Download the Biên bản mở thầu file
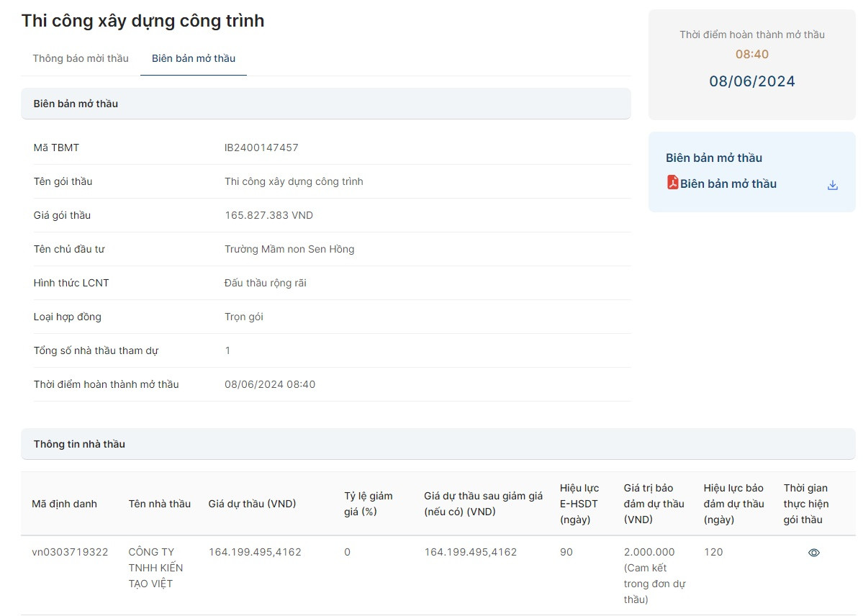The height and width of the screenshot is (616, 863). (x=832, y=185)
